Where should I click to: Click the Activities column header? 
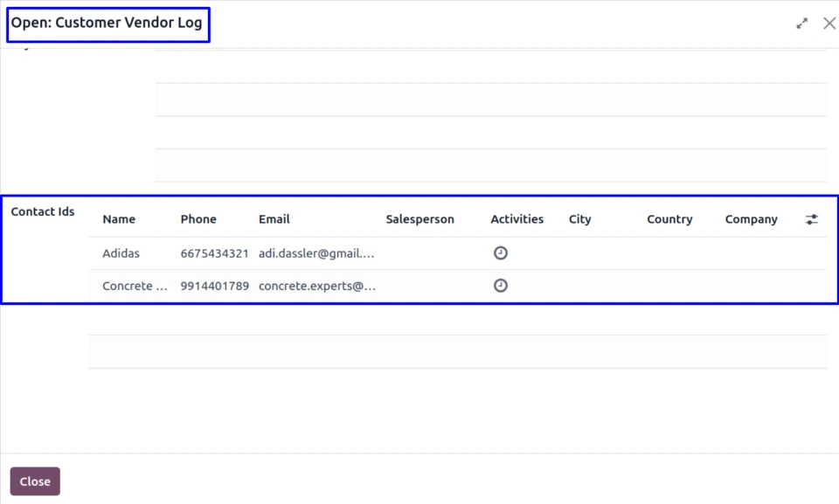coord(517,219)
